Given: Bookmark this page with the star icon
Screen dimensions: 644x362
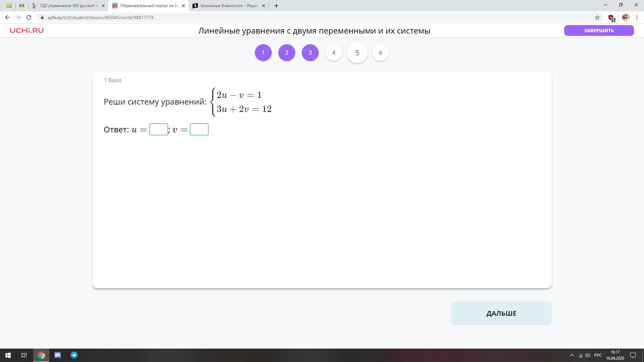Looking at the screenshot, I should click(597, 17).
